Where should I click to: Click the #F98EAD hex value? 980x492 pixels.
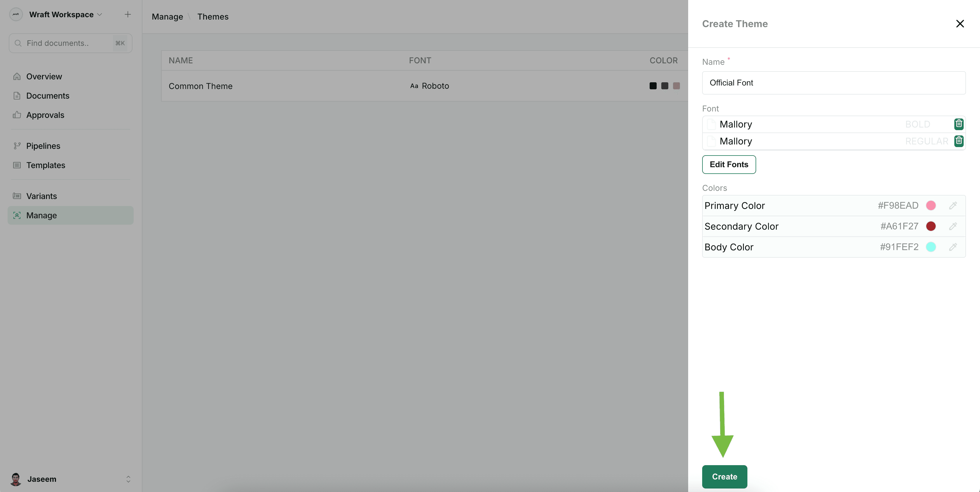(898, 205)
